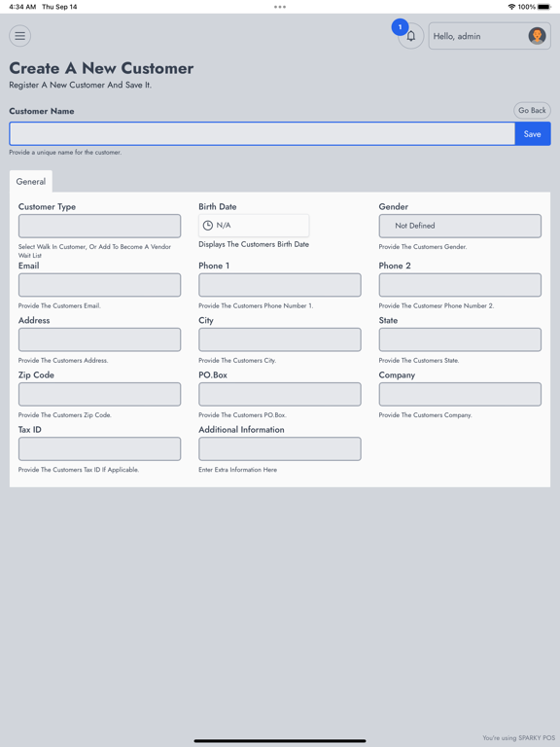This screenshot has width=560, height=747.
Task: Focus the Phone 2 field
Action: coord(460,285)
